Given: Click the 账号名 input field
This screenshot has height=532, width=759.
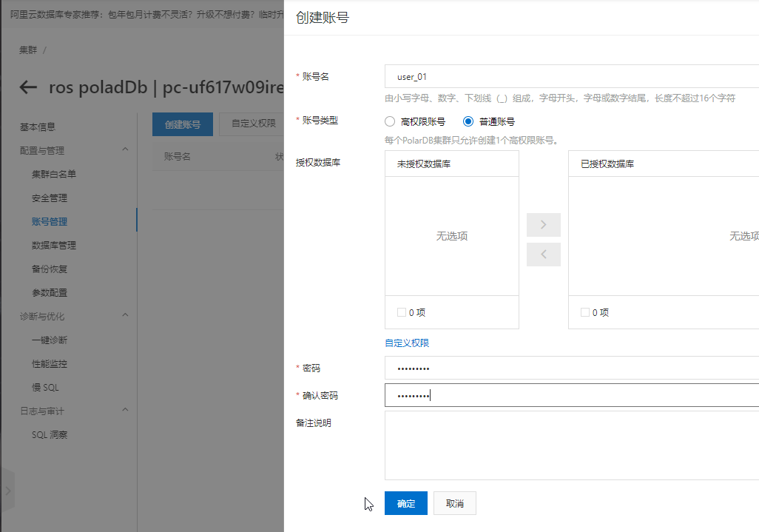Looking at the screenshot, I should point(572,76).
